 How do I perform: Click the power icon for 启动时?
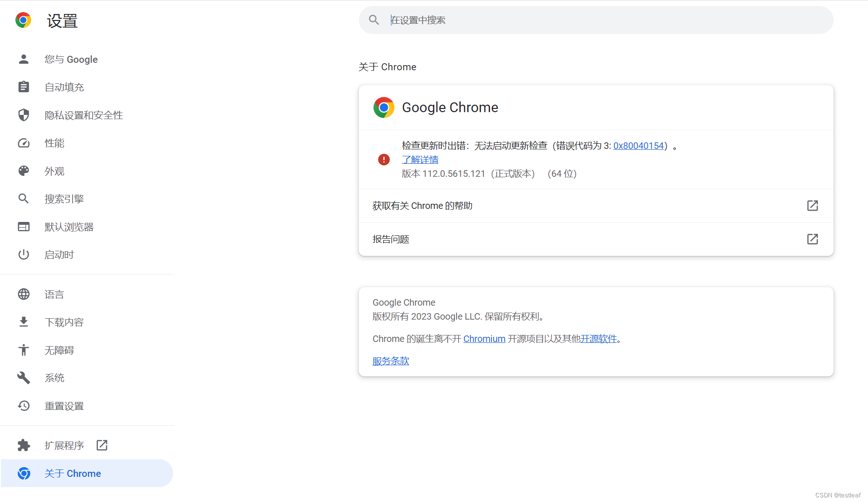click(24, 254)
